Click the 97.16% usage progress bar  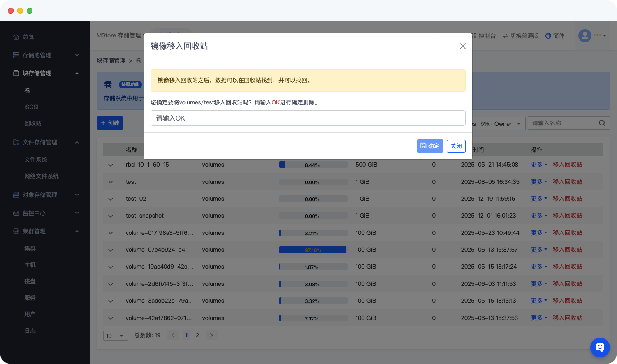pyautogui.click(x=313, y=250)
